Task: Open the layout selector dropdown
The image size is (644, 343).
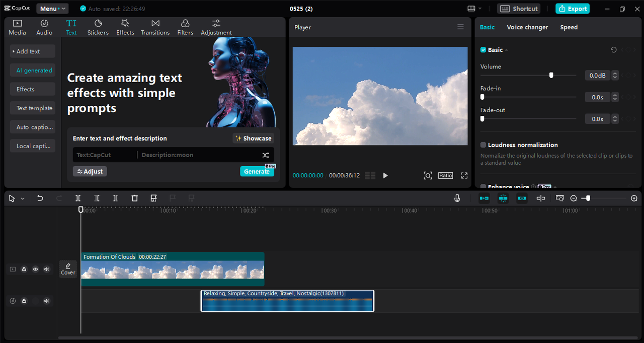Action: (474, 9)
